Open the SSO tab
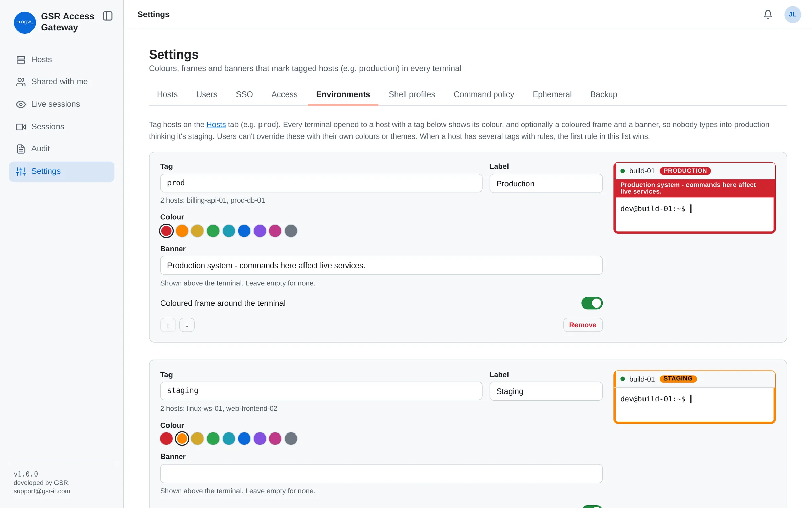The image size is (812, 508). click(244, 94)
